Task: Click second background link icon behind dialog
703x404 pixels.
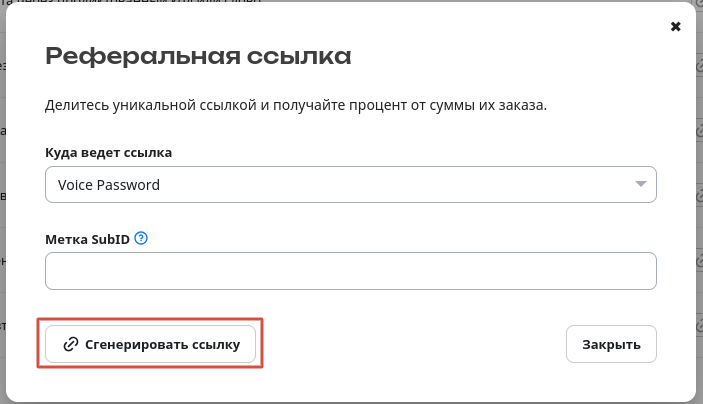Action: click(700, 131)
